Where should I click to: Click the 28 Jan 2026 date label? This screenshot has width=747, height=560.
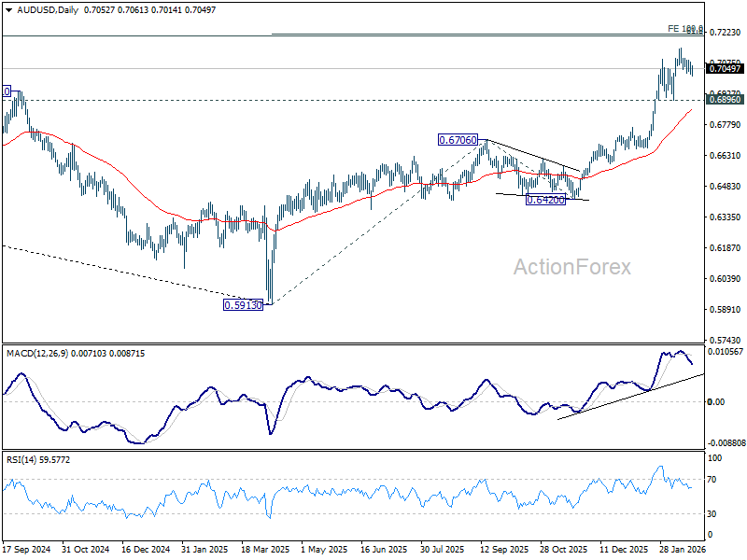[684, 549]
